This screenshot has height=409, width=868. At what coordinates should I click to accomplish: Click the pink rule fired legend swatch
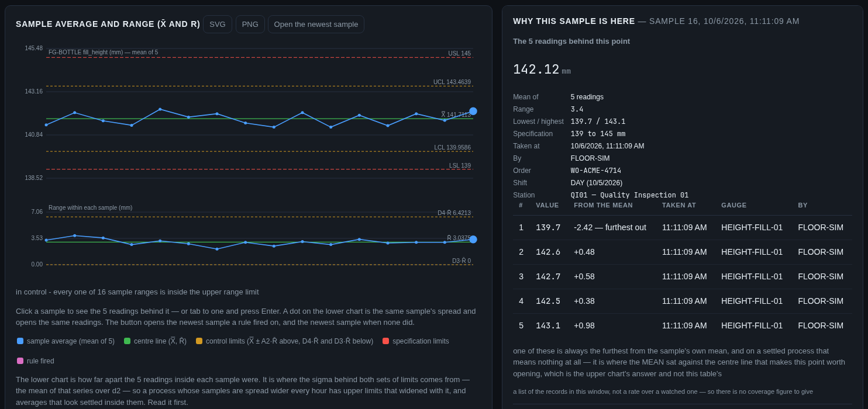(x=20, y=361)
